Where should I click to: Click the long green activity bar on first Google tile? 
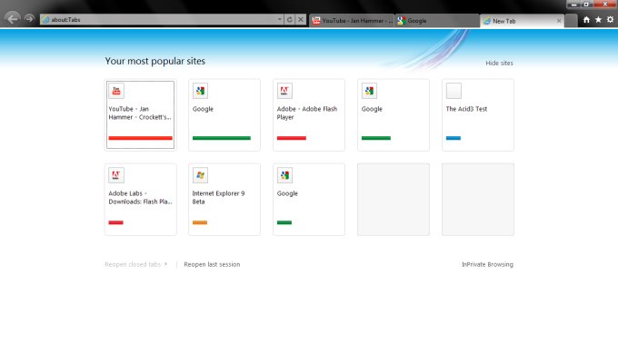222,138
